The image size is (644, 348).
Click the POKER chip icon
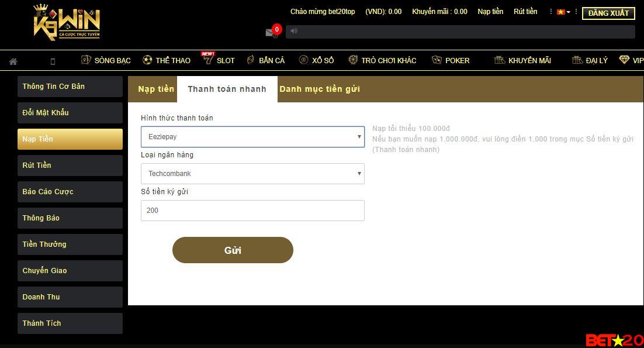pos(437,60)
